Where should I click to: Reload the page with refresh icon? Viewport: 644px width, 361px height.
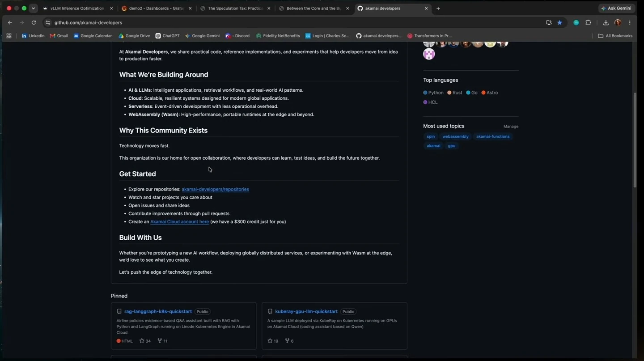coord(34,22)
